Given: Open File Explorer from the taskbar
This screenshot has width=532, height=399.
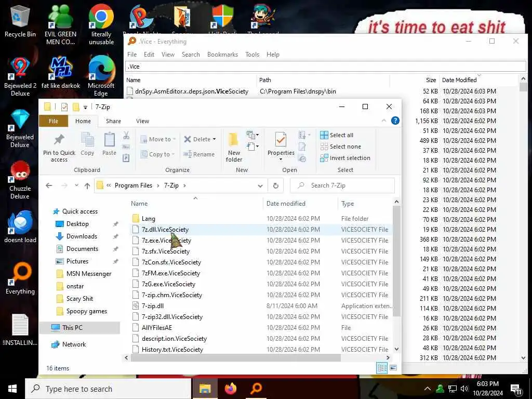Looking at the screenshot, I should (205, 389).
